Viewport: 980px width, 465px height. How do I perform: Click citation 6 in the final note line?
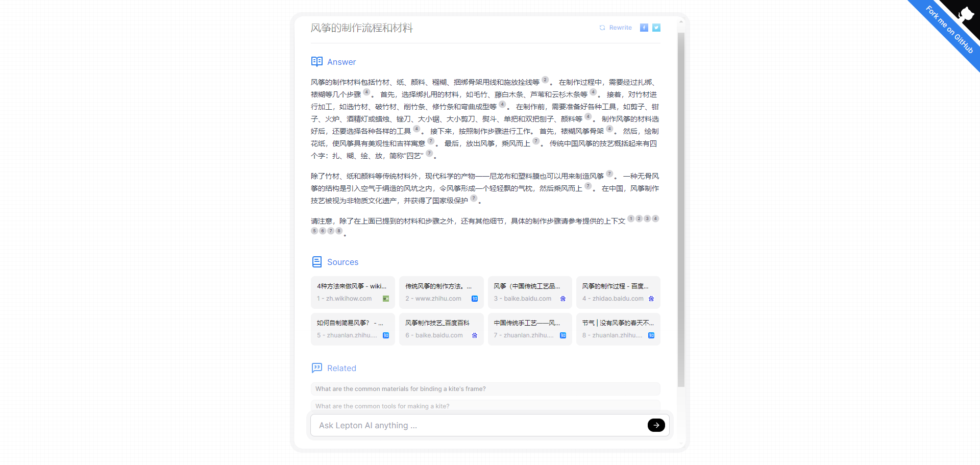tap(323, 231)
